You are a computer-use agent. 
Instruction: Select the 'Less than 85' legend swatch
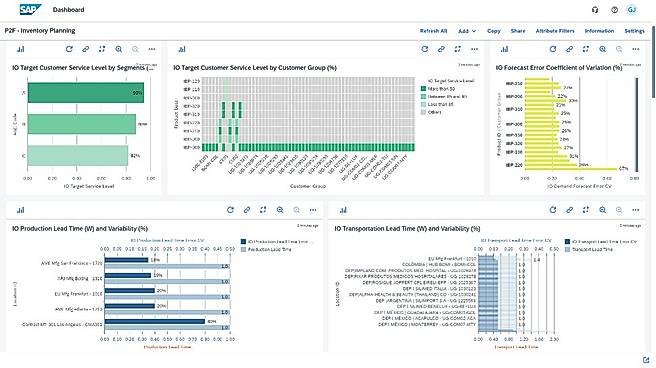(x=423, y=104)
